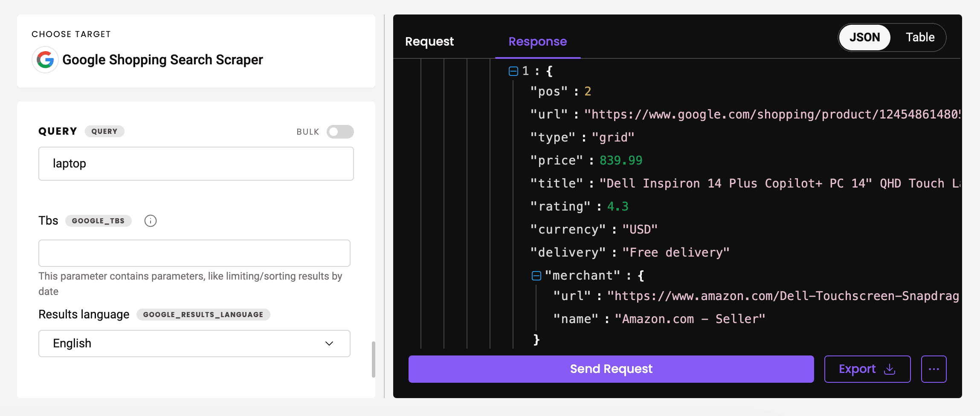Click the Tbs info icon
The width and height of the screenshot is (980, 416).
pos(151,221)
